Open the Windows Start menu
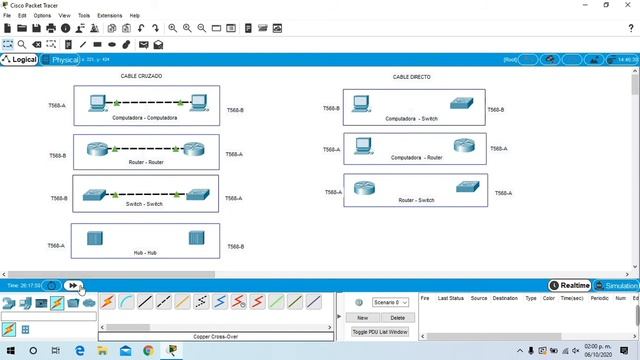 [11, 351]
